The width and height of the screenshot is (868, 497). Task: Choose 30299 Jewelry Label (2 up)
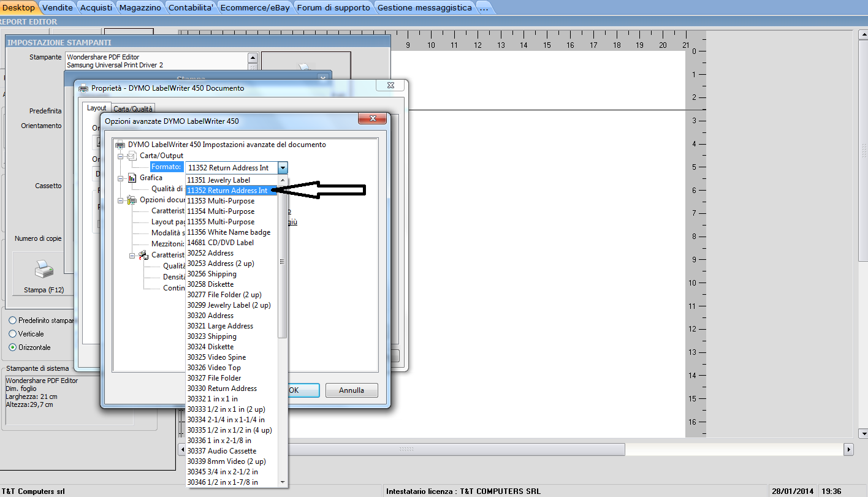tap(232, 305)
